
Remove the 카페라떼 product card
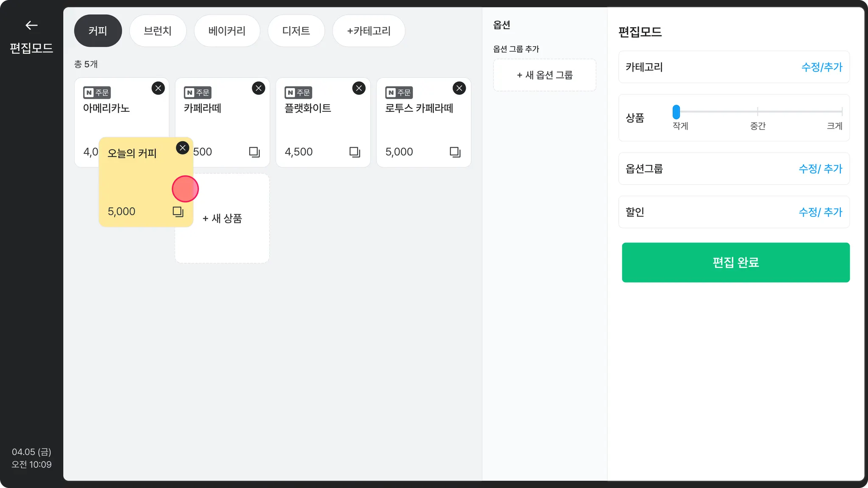pos(259,88)
